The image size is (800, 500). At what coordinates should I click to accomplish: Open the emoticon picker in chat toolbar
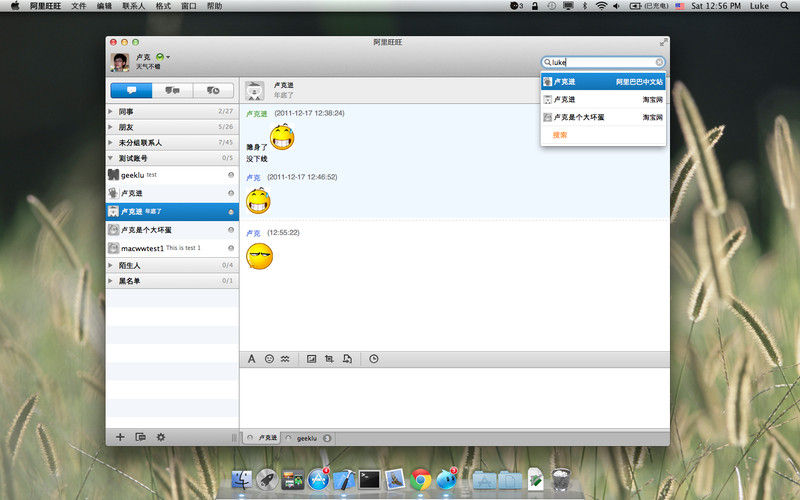[x=269, y=359]
